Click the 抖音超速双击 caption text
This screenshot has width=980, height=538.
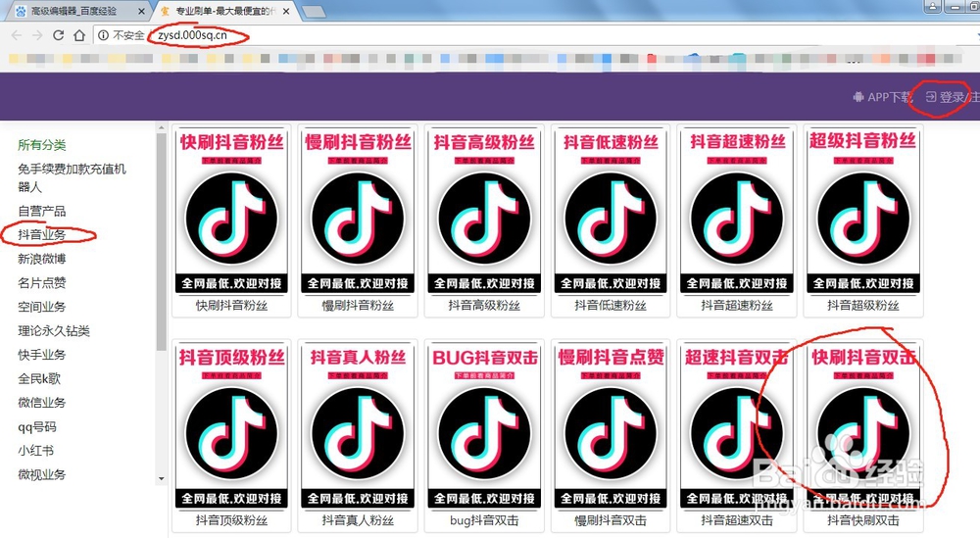click(x=736, y=520)
